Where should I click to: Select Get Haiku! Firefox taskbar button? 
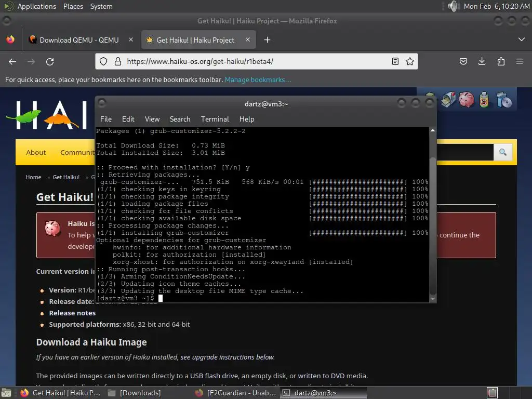[60, 393]
